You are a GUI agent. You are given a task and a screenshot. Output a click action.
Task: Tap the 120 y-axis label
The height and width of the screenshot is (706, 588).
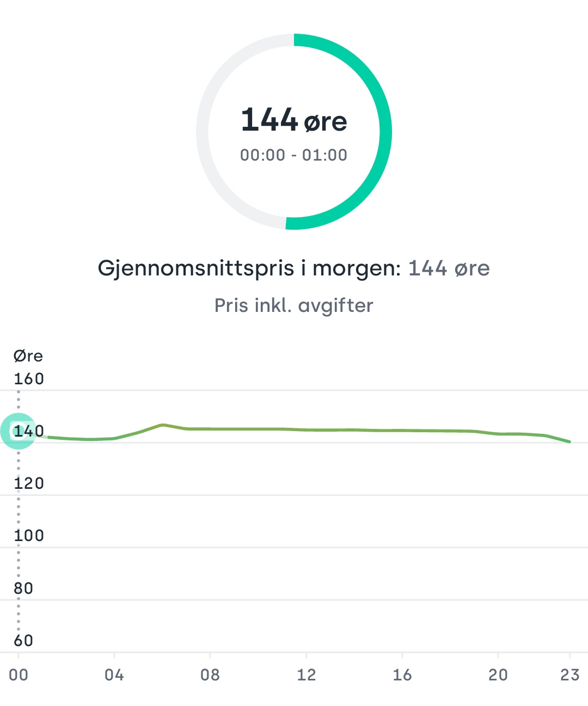click(29, 483)
